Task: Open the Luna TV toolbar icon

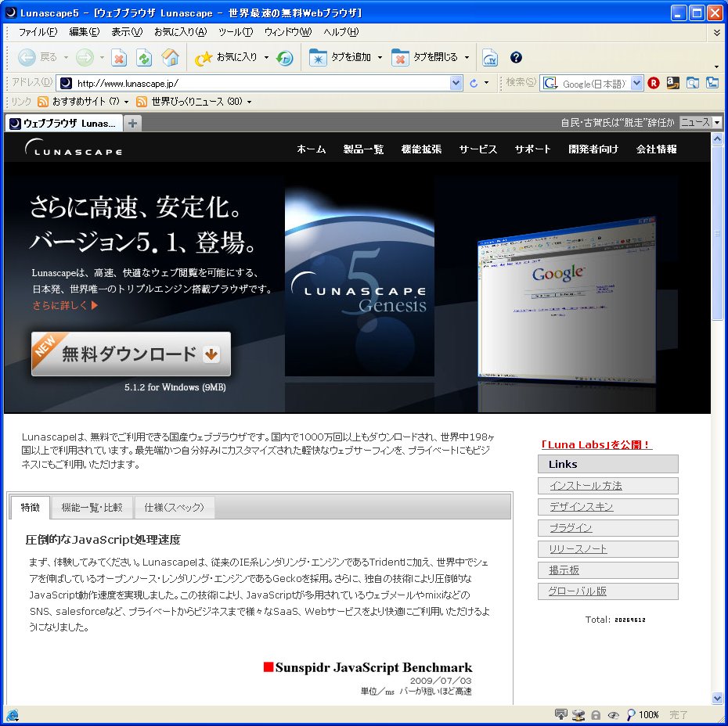Action: click(x=490, y=58)
